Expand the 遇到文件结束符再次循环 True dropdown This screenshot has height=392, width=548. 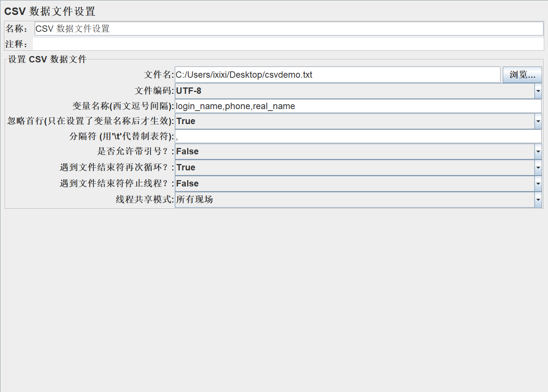[x=358, y=167]
